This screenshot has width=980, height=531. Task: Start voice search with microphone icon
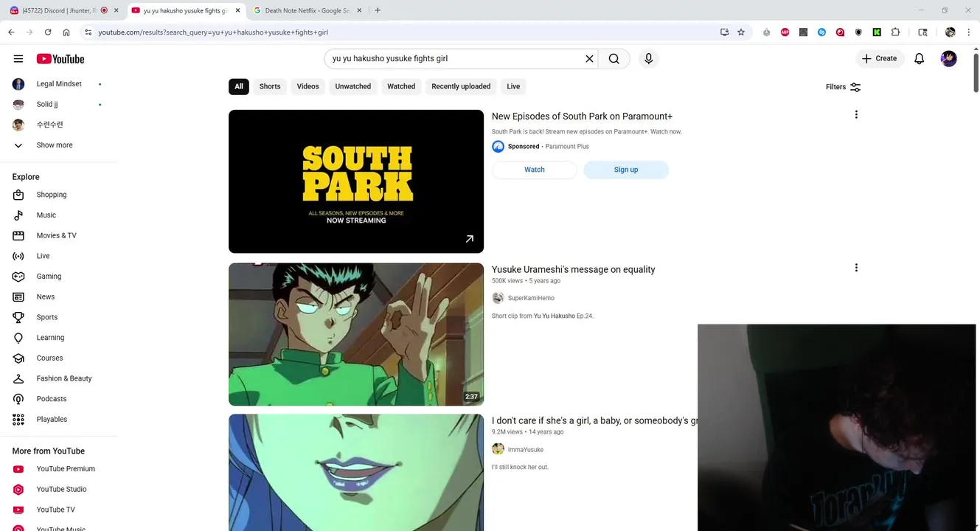tap(648, 59)
